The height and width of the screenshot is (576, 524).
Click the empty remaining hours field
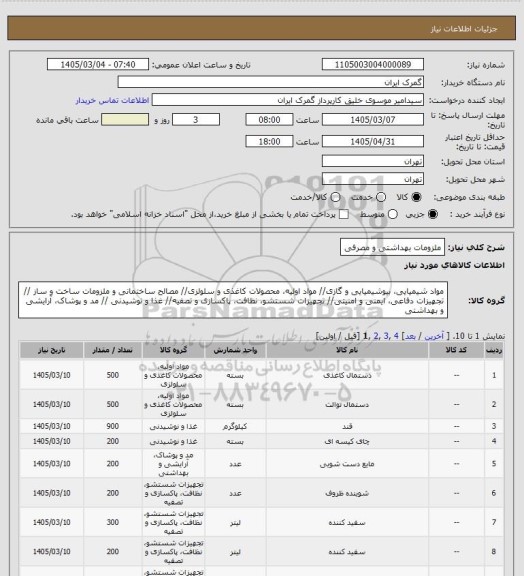[x=125, y=120]
